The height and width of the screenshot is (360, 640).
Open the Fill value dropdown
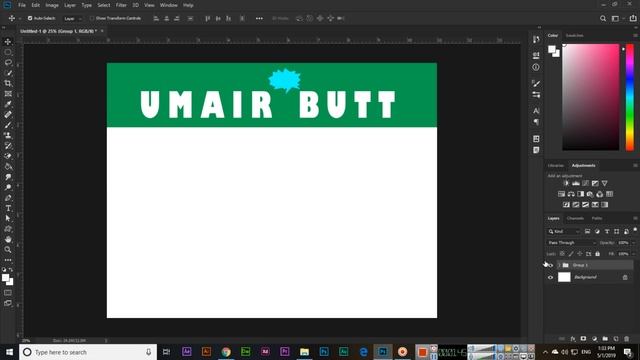coord(633,254)
